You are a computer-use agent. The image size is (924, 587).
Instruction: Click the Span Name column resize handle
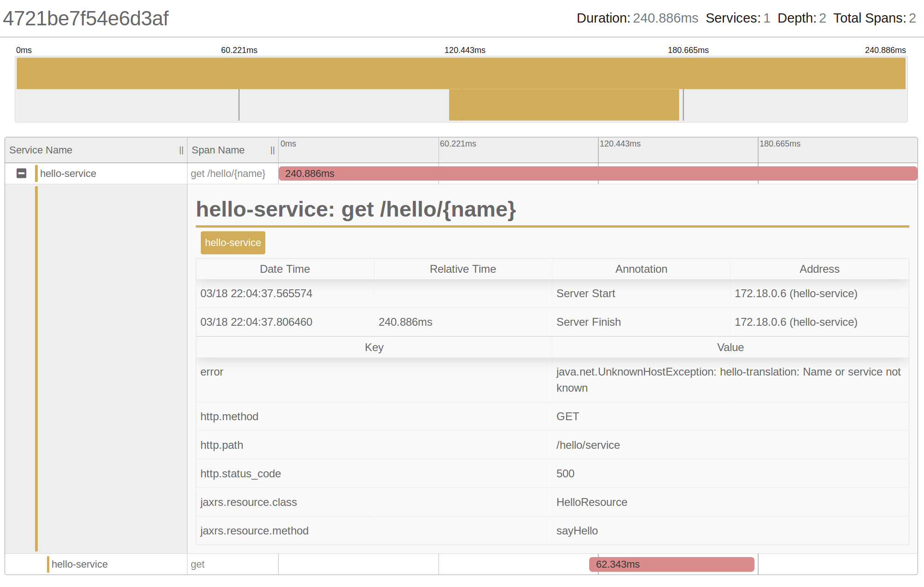click(272, 150)
